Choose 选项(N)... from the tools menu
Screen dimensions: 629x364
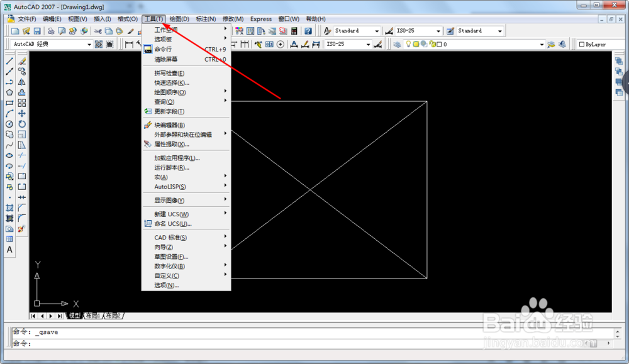186,285
